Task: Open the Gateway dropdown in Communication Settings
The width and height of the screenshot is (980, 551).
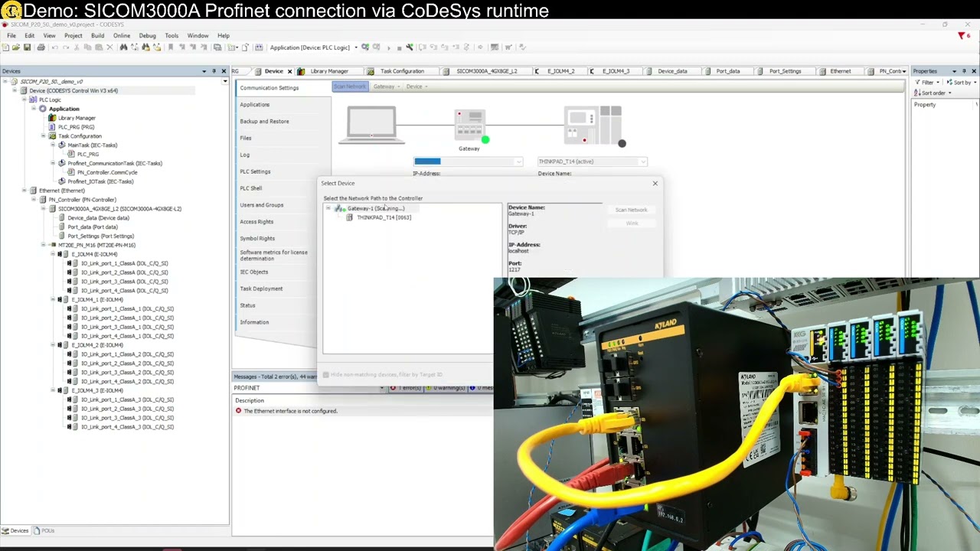Action: 387,86
